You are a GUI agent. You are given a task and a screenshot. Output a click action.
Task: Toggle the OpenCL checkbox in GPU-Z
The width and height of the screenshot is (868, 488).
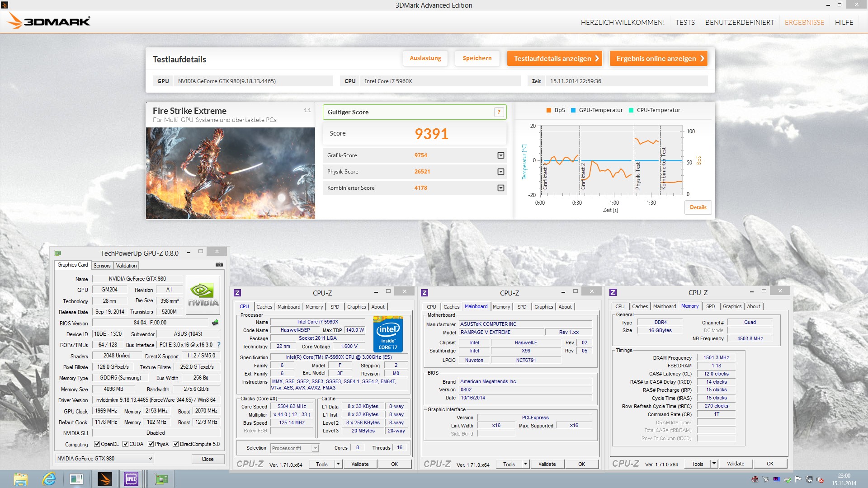click(97, 444)
